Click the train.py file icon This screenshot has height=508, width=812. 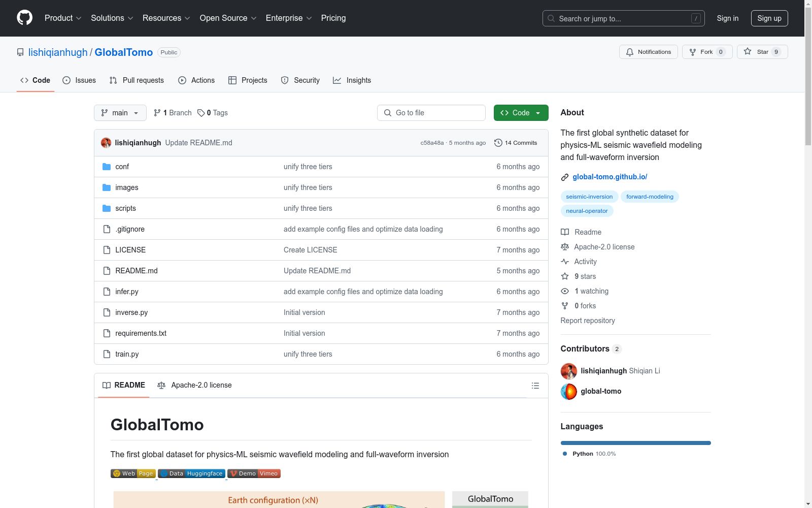107,354
